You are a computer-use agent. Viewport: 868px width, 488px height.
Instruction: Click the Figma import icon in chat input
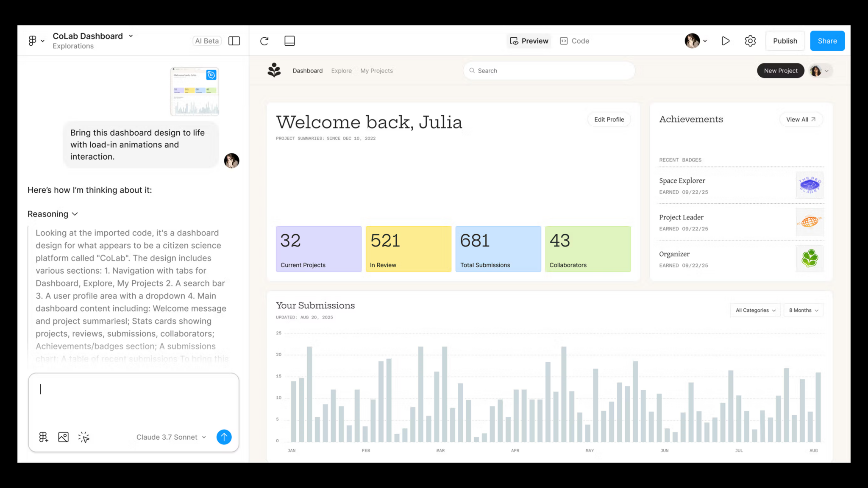(43, 437)
